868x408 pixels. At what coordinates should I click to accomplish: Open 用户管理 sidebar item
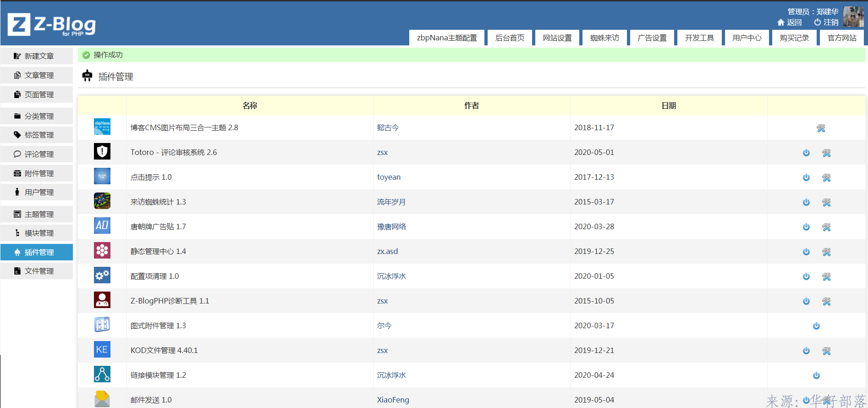pos(37,192)
